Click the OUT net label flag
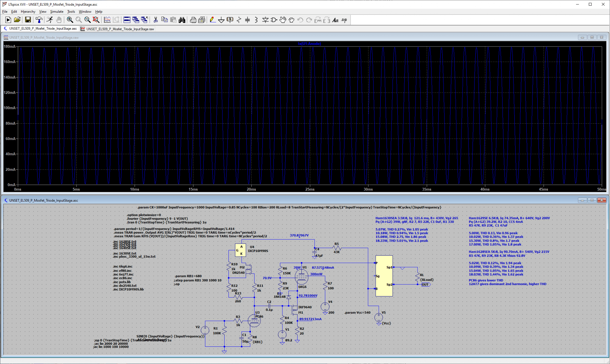Image resolution: width=610 pixels, height=364 pixels. [x=426, y=284]
